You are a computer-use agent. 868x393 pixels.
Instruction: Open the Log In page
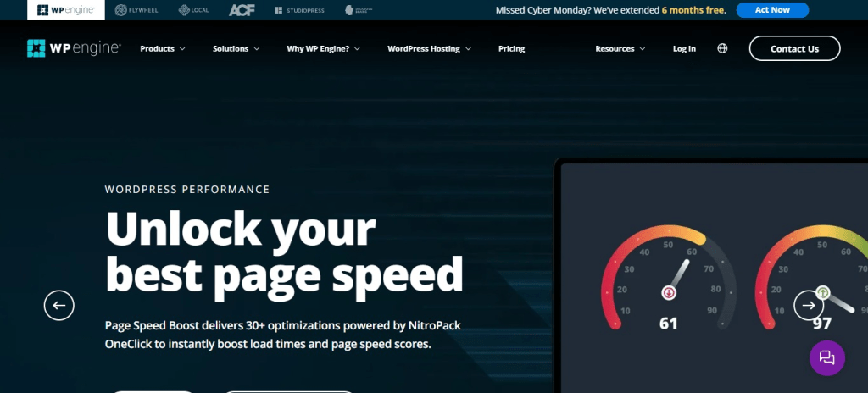click(684, 49)
